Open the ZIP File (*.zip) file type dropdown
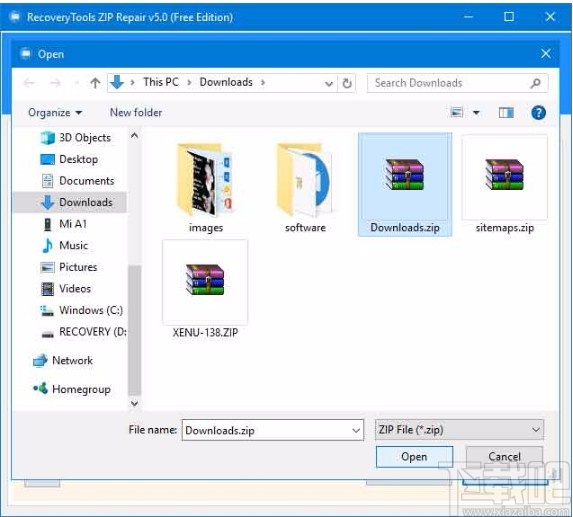 point(459,430)
